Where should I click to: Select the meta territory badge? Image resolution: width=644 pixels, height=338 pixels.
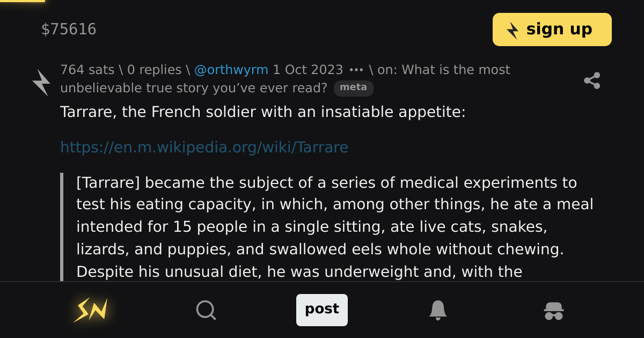click(x=354, y=88)
